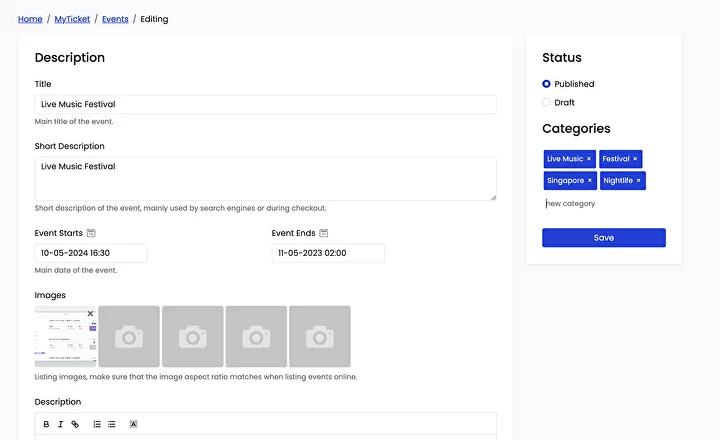Image resolution: width=720 pixels, height=440 pixels.
Task: Apply italic formatting in editor toolbar
Action: coord(60,424)
